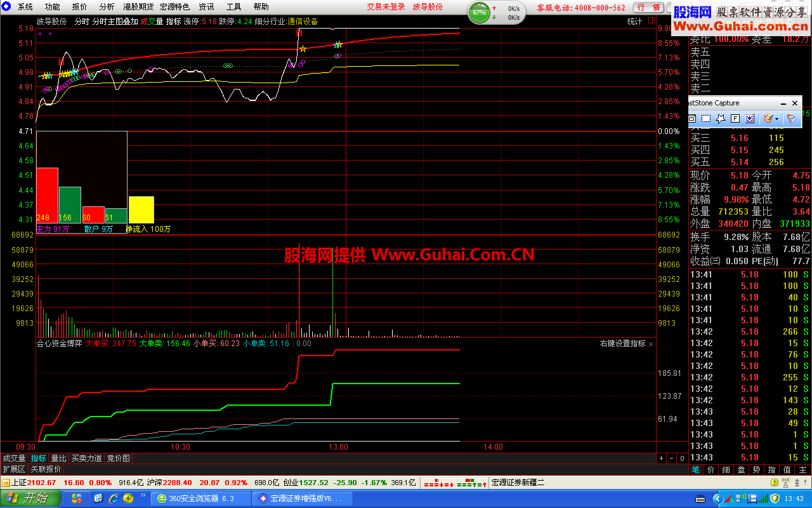
Task: Open the 港股期货 menu
Action: [138, 7]
